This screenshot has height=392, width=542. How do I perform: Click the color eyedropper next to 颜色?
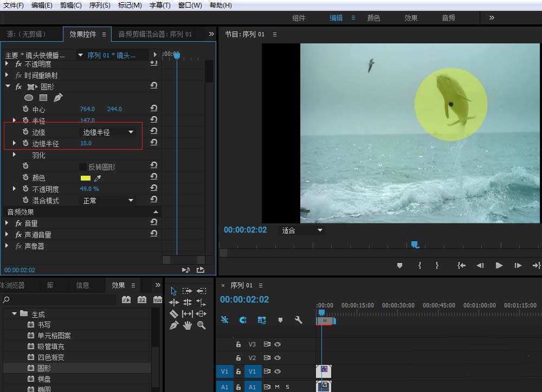pyautogui.click(x=98, y=178)
